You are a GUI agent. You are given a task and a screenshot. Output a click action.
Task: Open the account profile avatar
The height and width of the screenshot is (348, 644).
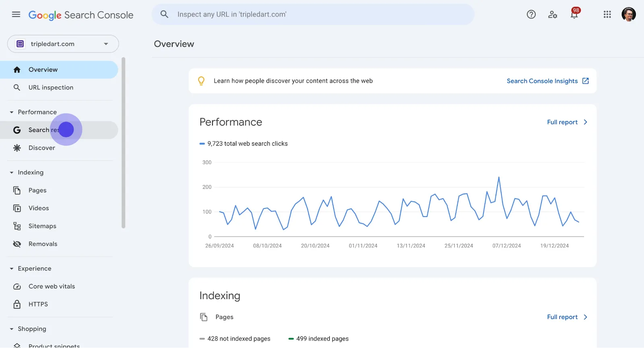629,14
